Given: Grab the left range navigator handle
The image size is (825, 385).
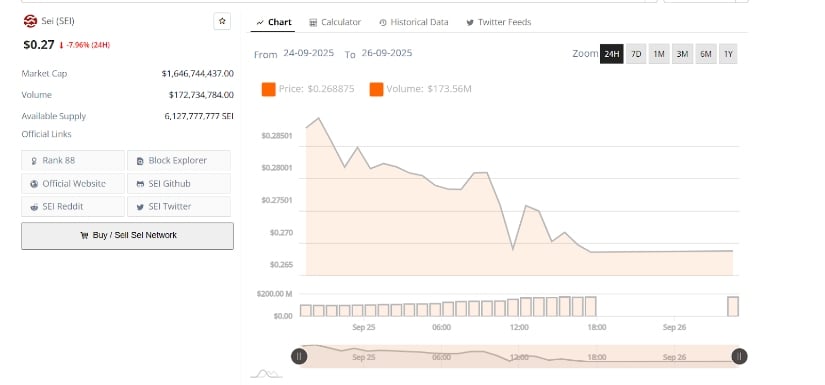Looking at the screenshot, I should tap(299, 357).
